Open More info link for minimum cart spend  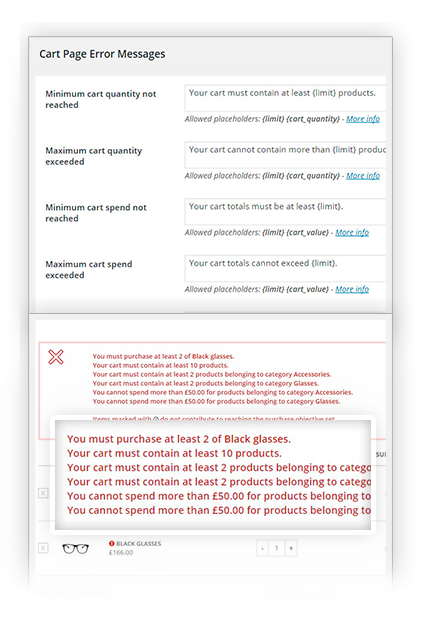352,232
